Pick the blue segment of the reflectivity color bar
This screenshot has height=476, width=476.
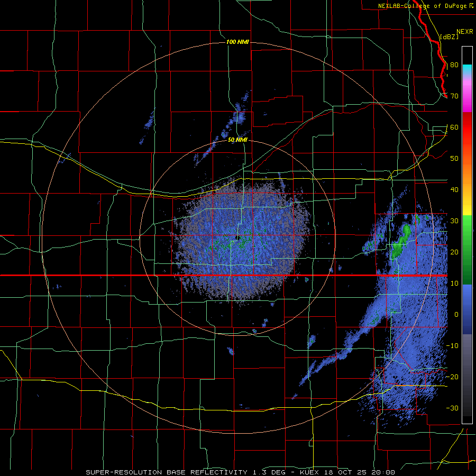click(467, 309)
